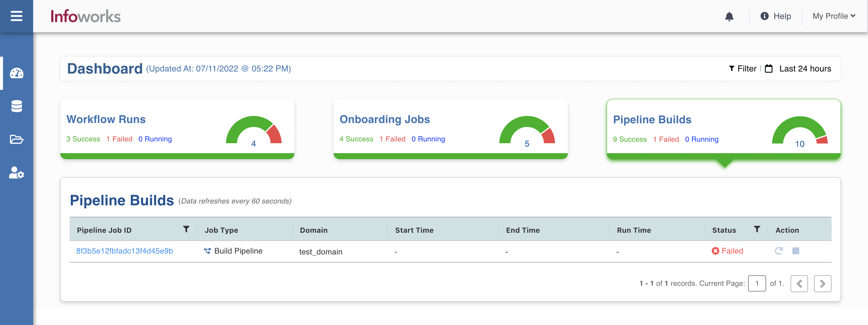Image resolution: width=868 pixels, height=325 pixels.
Task: Click the Start Time column header
Action: point(414,230)
